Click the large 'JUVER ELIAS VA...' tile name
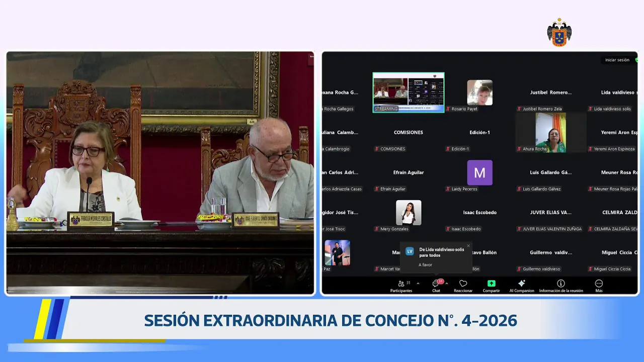Image resolution: width=644 pixels, height=362 pixels. pyautogui.click(x=551, y=213)
